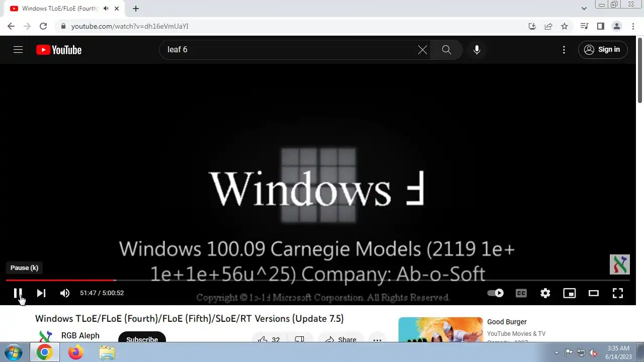Viewport: 644px width, 362px height.
Task: Open the YouTube guide hamburger menu
Action: tap(18, 50)
